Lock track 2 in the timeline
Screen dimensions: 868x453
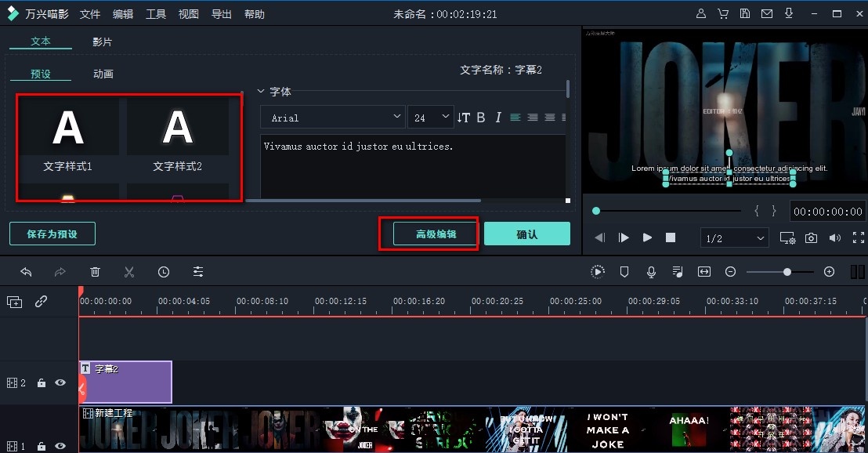[42, 382]
